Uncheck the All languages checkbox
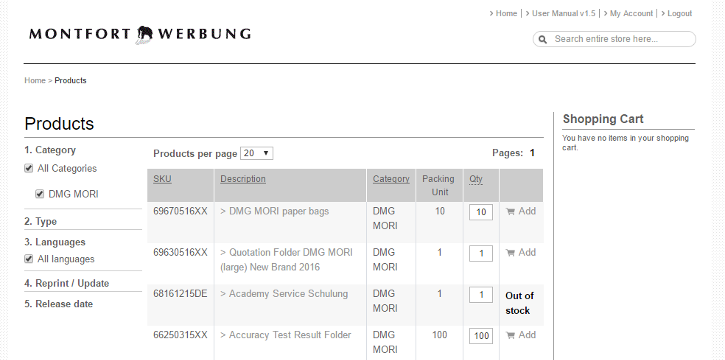This screenshot has height=360, width=725. coord(29,259)
